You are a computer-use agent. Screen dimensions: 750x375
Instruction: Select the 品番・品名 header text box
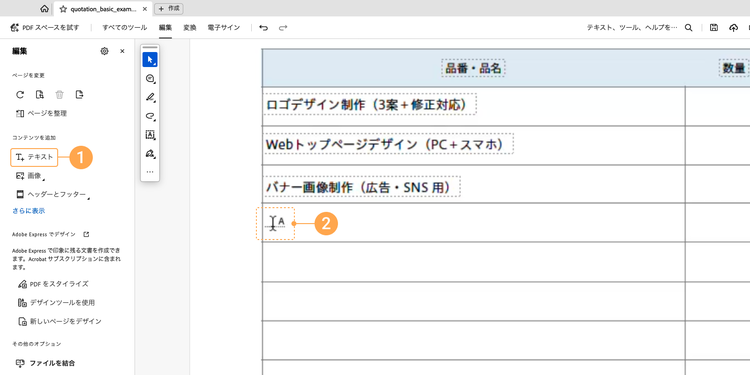(x=473, y=68)
